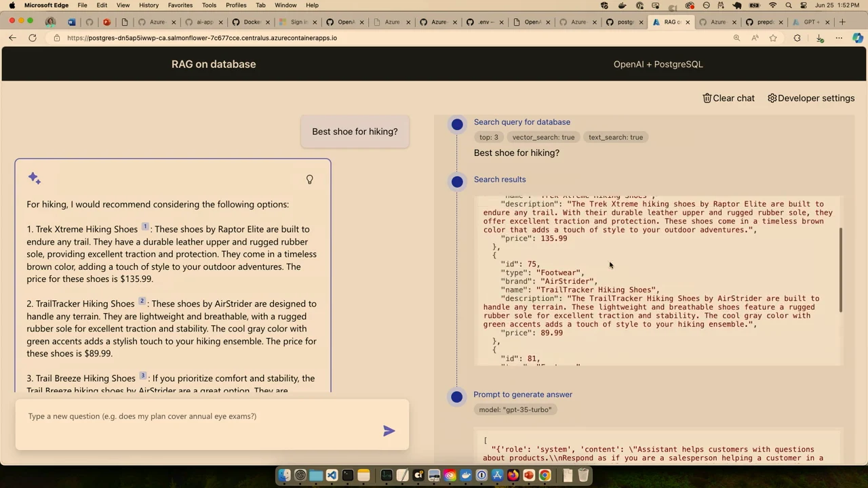Screen dimensions: 868x488
Task: Open new browser tab
Action: click(x=842, y=22)
